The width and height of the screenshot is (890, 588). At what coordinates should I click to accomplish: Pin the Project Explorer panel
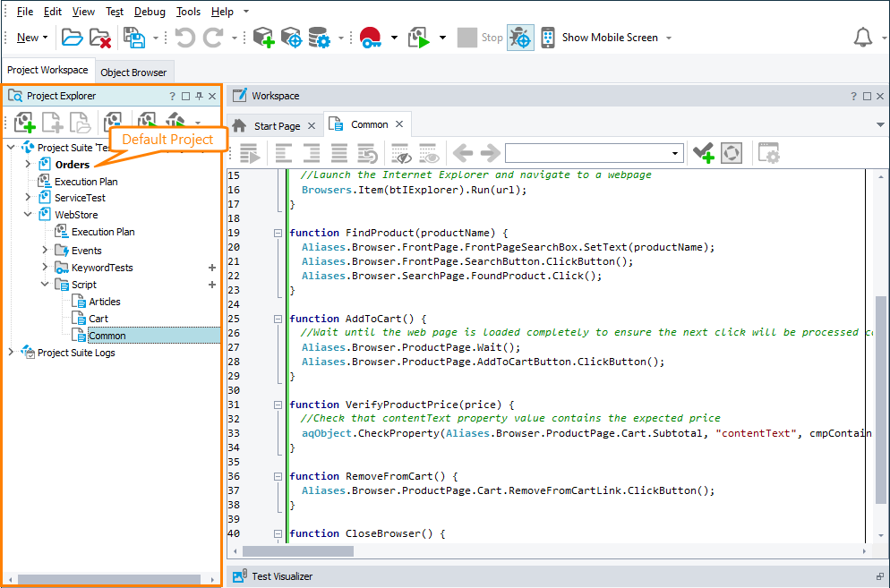199,96
